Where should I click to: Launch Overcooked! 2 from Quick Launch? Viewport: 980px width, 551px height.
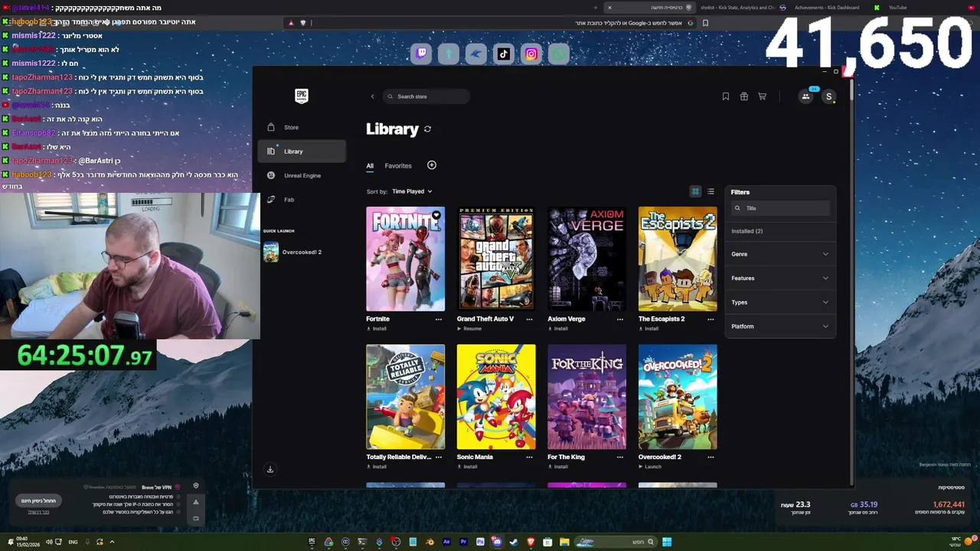coord(302,252)
